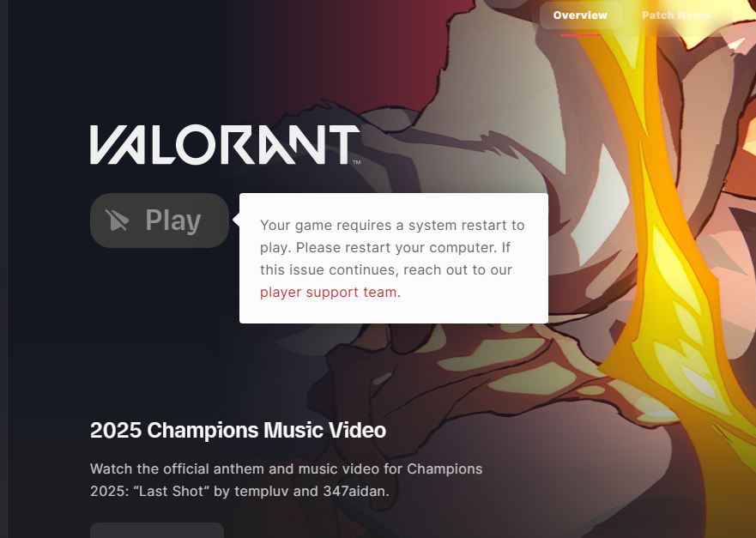The width and height of the screenshot is (756, 538).
Task: Click the disabled Play button
Action: point(160,221)
